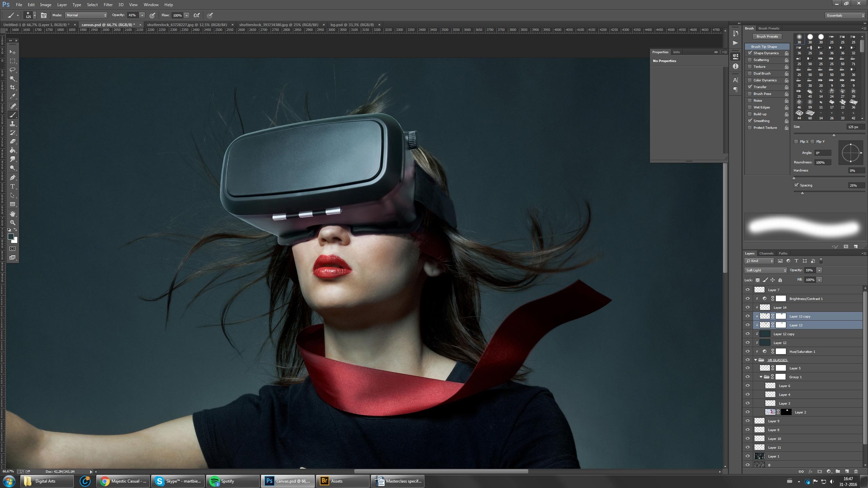The height and width of the screenshot is (488, 868).
Task: Select the Rectangular Marquee tool
Action: tap(13, 61)
